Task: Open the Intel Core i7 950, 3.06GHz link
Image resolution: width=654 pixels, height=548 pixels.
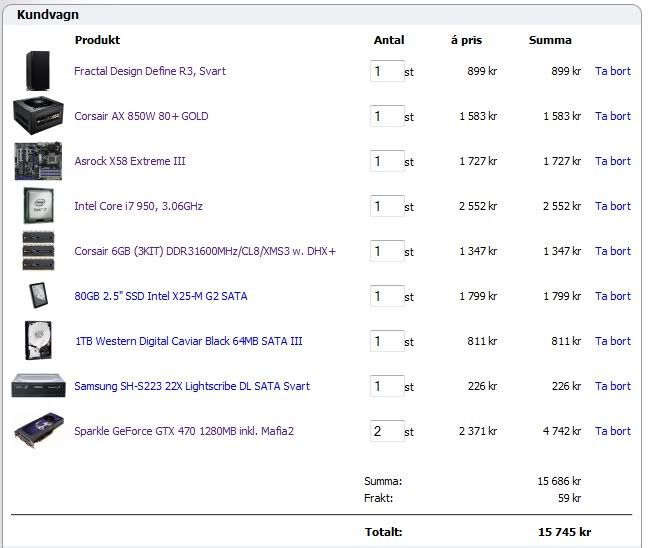Action: coord(138,206)
